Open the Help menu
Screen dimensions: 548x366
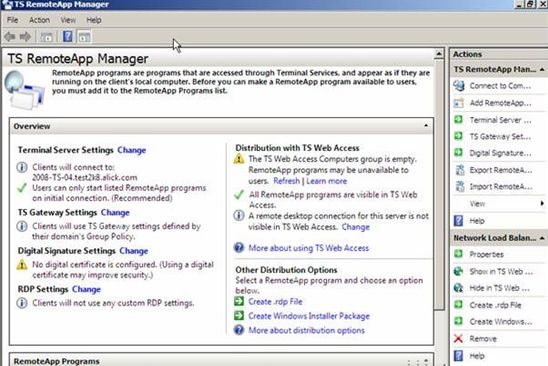[x=94, y=20]
